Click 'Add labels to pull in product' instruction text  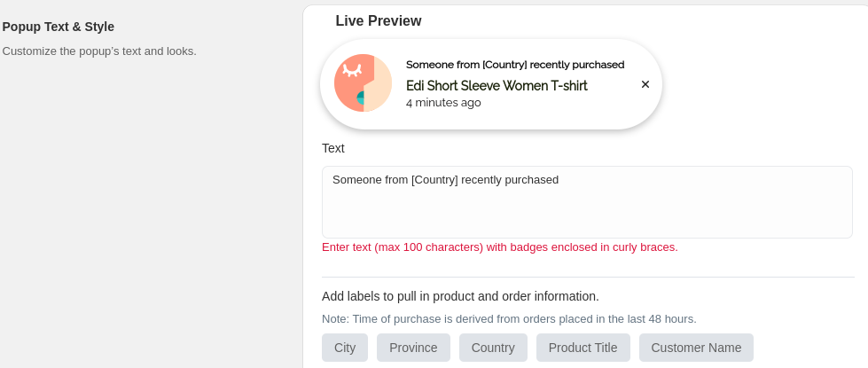click(x=460, y=296)
